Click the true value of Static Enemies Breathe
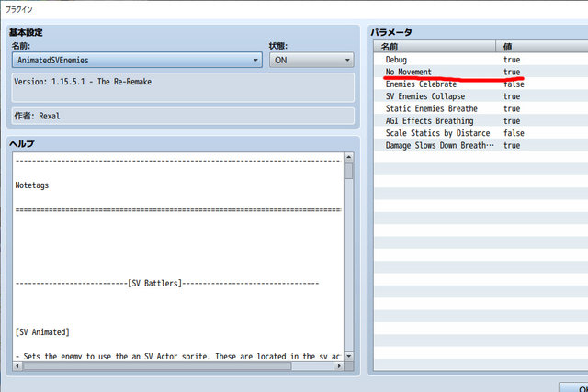Viewport: 588px width, 392px height. click(x=512, y=108)
